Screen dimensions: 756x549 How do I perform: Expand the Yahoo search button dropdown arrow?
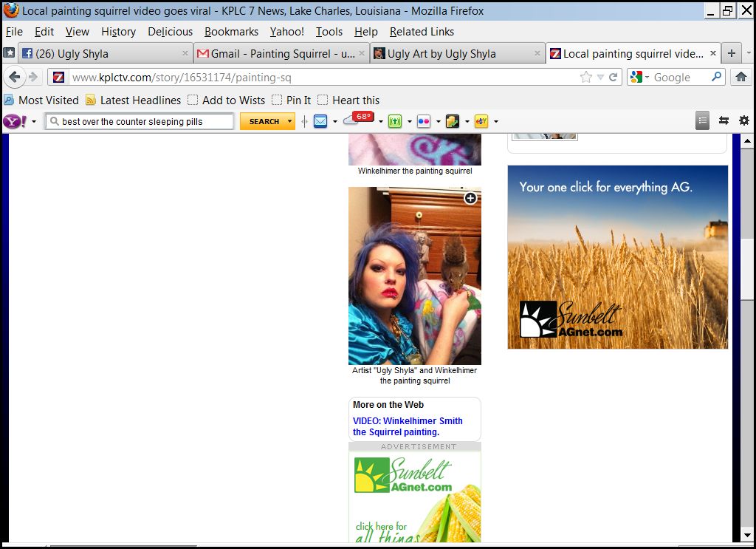(x=289, y=121)
